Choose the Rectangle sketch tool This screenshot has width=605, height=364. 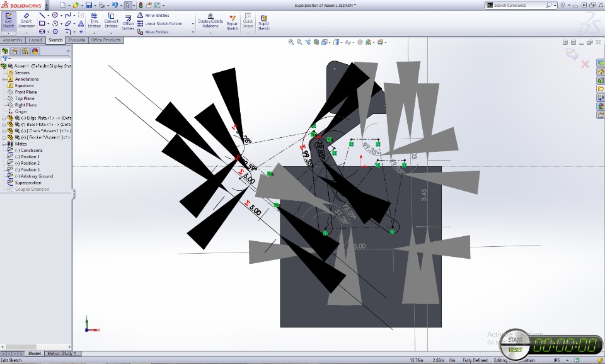click(x=42, y=23)
